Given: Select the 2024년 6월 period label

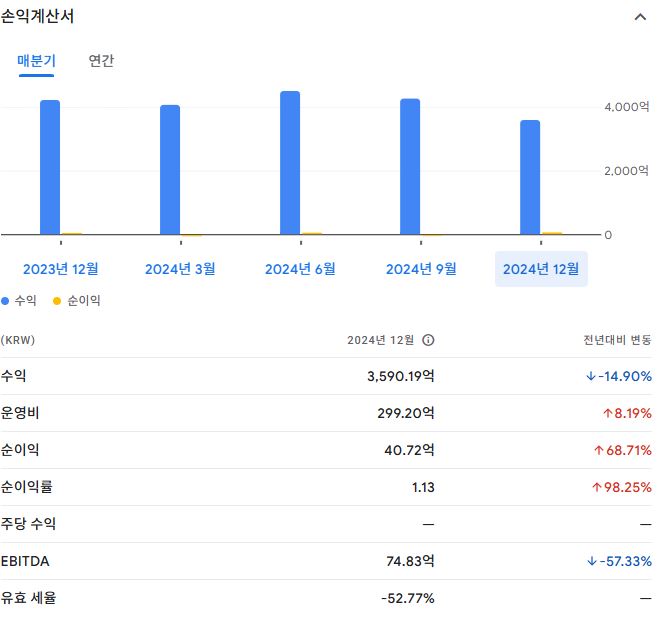Looking at the screenshot, I should coord(300,269).
